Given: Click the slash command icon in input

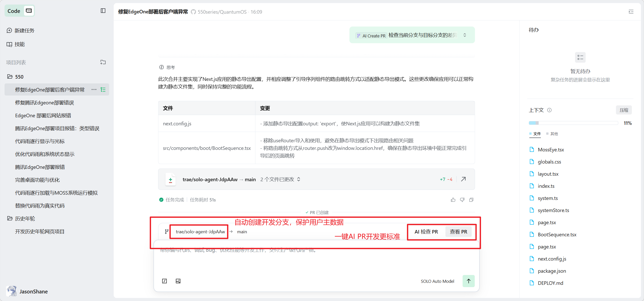Looking at the screenshot, I should [164, 281].
